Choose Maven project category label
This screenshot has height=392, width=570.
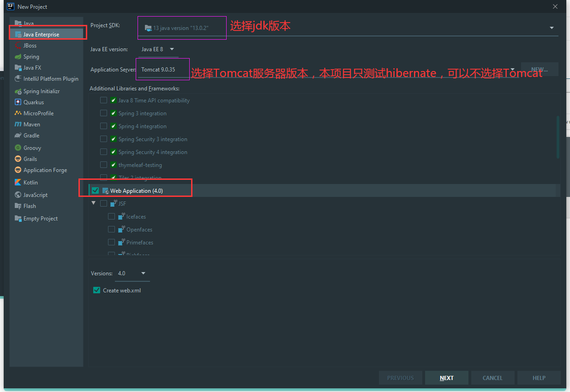[32, 125]
